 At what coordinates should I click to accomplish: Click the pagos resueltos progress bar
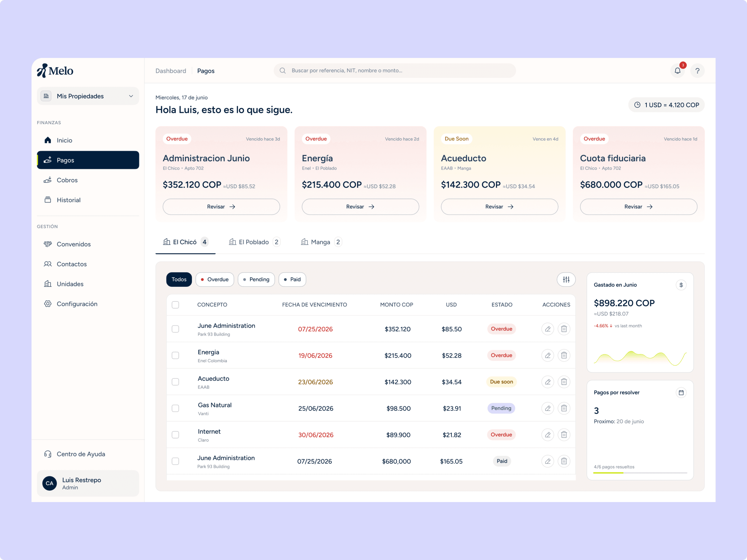[x=640, y=473]
